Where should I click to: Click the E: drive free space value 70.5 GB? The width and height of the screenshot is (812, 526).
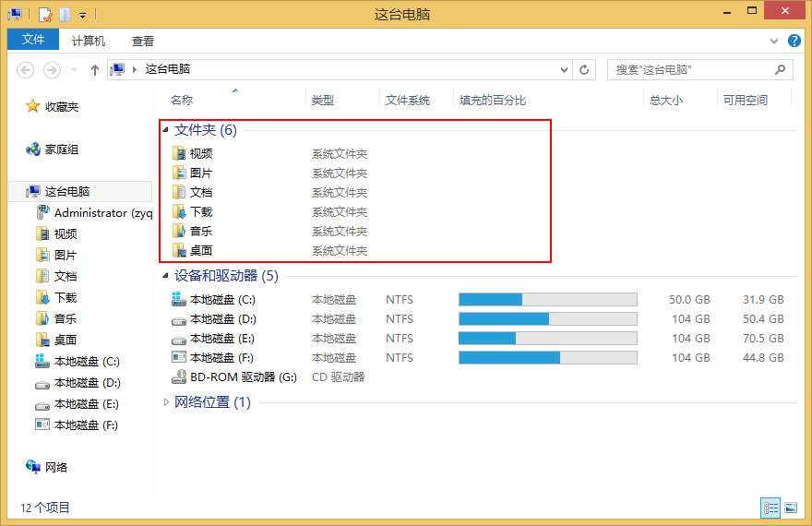[763, 339]
